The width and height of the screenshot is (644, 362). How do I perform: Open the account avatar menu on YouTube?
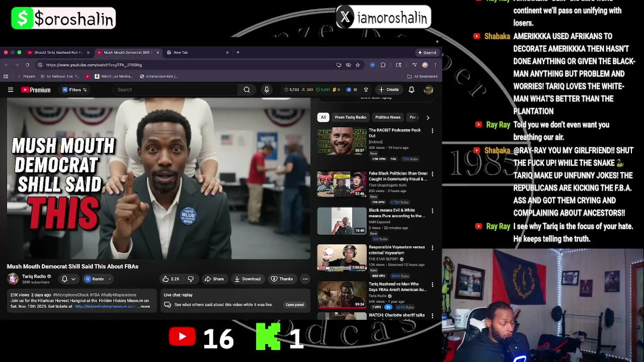(x=428, y=89)
